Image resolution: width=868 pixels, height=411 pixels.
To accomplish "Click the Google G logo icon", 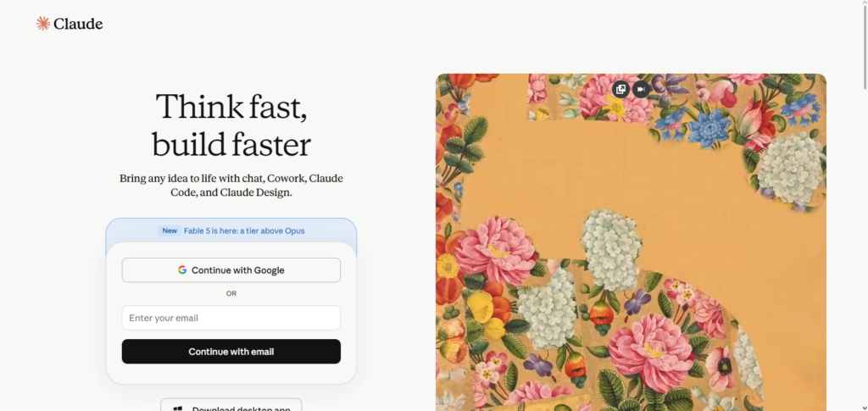I will (x=182, y=270).
